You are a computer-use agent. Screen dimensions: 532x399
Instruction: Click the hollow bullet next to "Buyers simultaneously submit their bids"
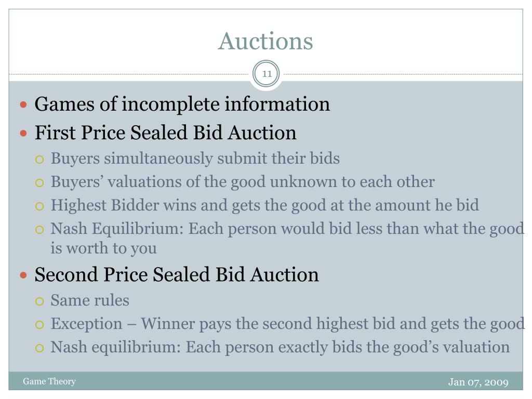[39, 159]
